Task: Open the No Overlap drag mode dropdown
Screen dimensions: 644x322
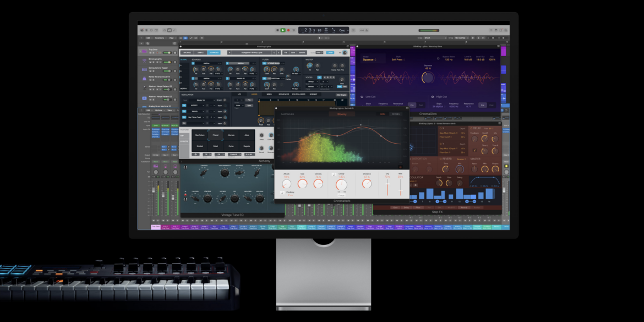Action: [461, 37]
